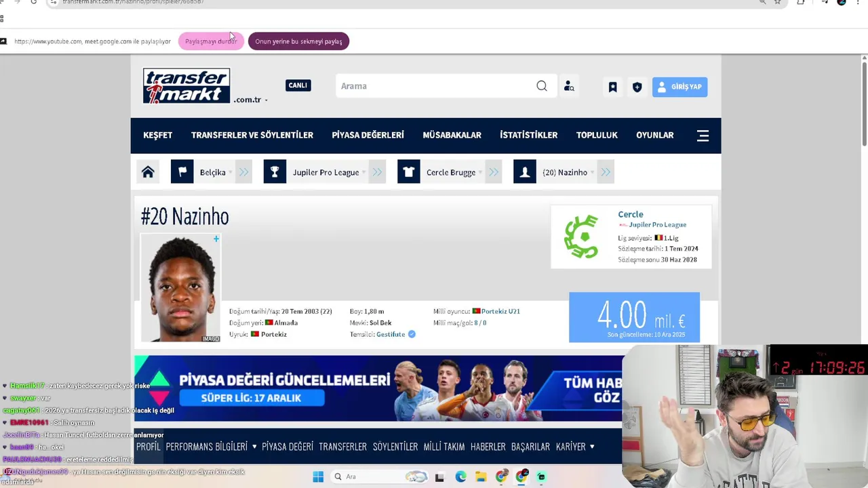Switch to the HABERLER tab

[x=488, y=447]
